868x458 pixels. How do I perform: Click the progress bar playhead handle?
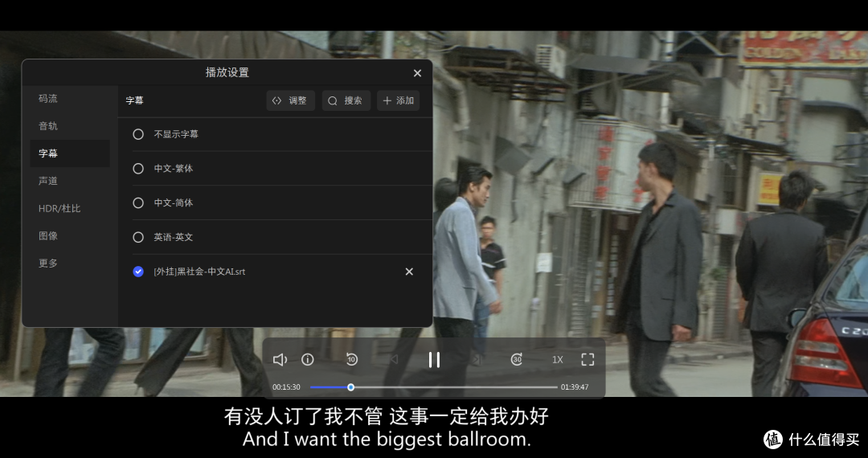[351, 387]
